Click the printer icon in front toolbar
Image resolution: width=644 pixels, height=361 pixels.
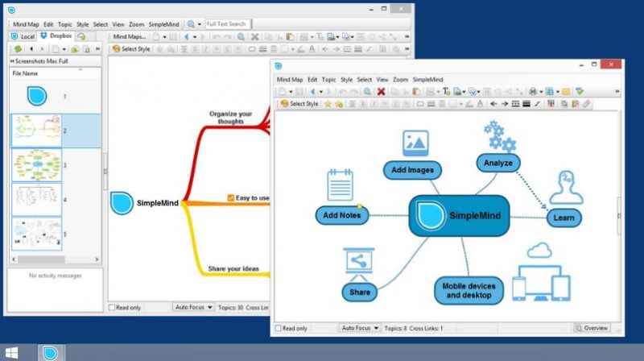[533, 91]
